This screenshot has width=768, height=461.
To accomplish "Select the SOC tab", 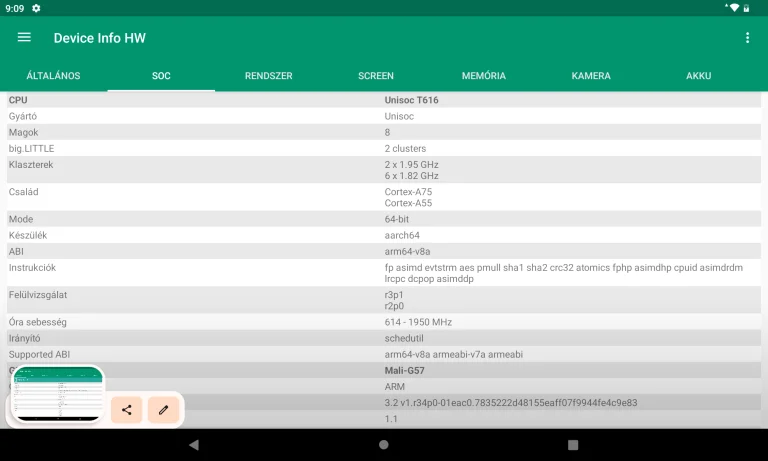I will click(161, 76).
